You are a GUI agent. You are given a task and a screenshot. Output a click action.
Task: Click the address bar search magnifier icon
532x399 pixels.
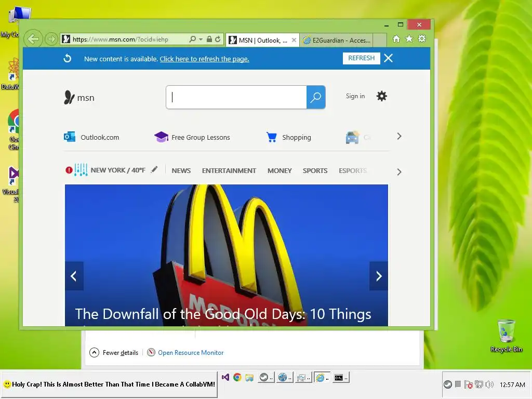click(192, 39)
